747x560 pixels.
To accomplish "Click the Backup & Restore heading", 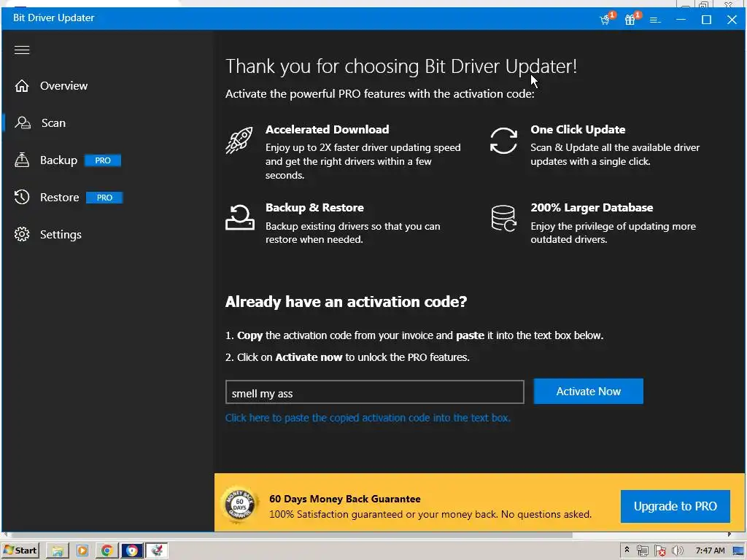I will pyautogui.click(x=314, y=208).
